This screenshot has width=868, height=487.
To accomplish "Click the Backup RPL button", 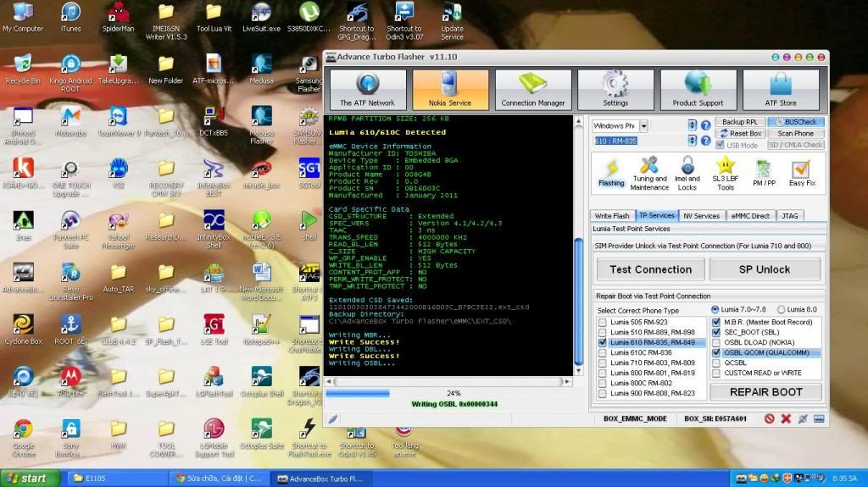I will (739, 122).
